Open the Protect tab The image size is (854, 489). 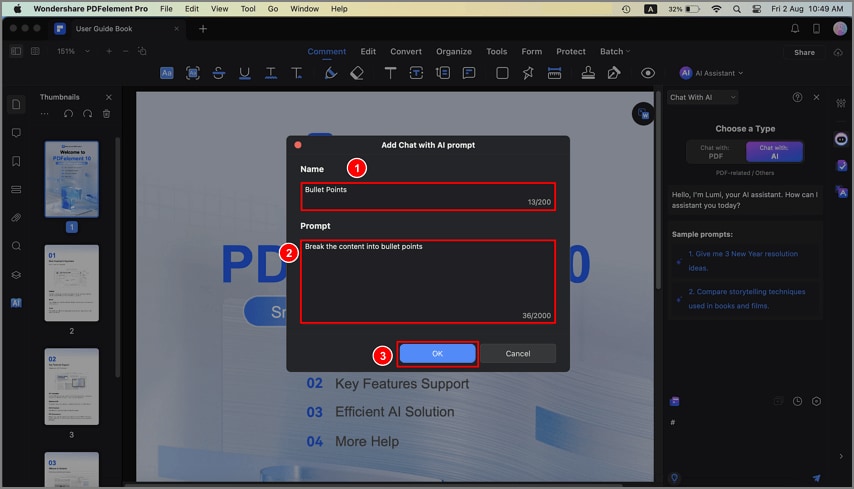click(x=571, y=51)
